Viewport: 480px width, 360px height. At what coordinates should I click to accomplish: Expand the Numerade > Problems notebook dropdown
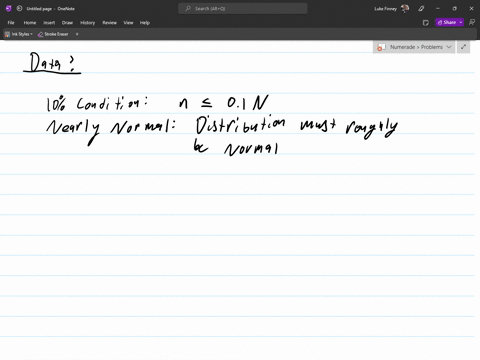point(449,47)
